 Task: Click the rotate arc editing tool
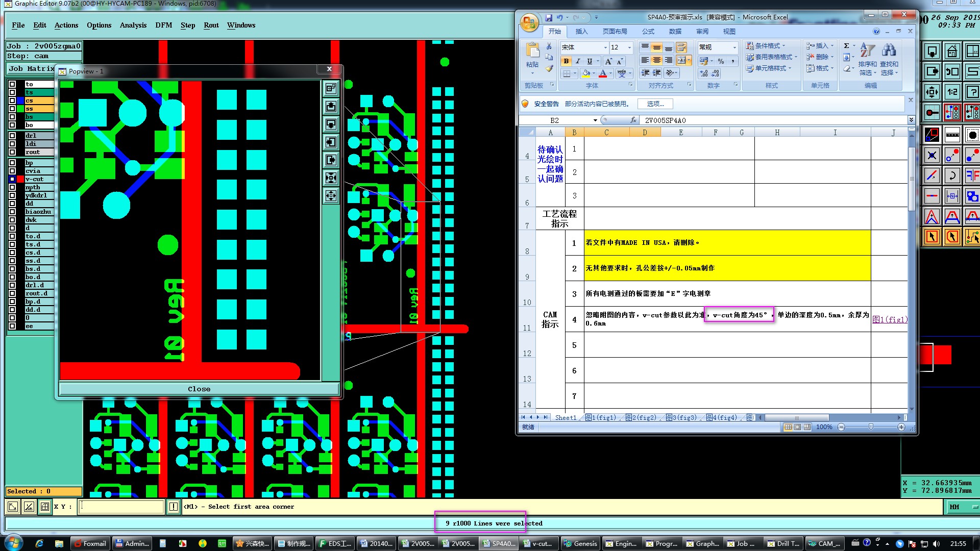[952, 176]
